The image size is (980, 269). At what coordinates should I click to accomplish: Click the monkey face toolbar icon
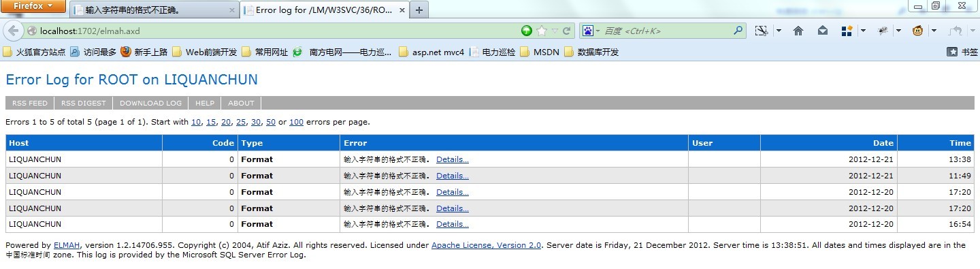click(918, 31)
